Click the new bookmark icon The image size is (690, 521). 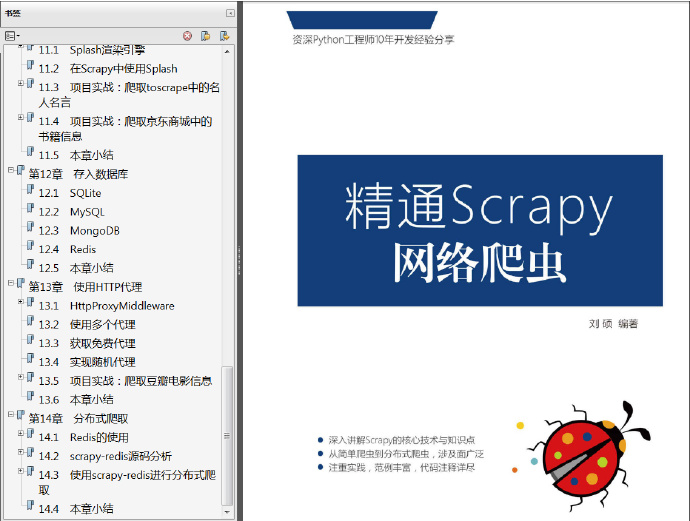tap(206, 36)
